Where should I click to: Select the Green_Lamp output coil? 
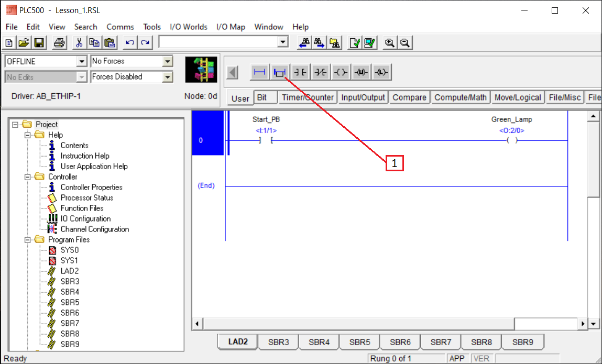pos(512,140)
